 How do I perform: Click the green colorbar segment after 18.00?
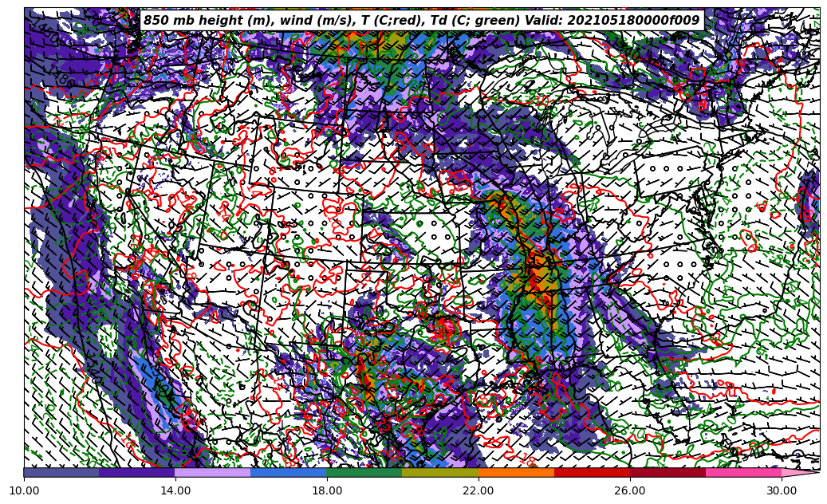click(364, 472)
